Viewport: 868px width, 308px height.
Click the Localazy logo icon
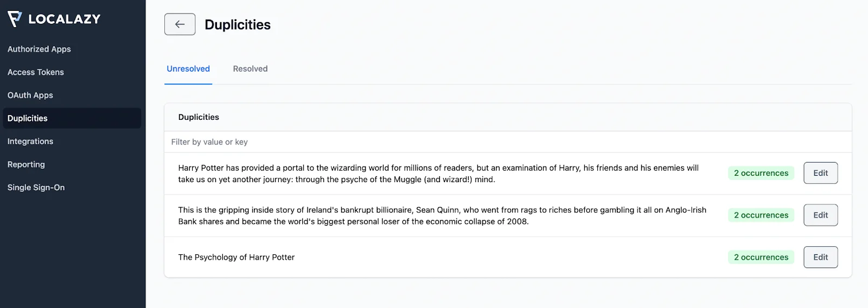pyautogui.click(x=15, y=18)
